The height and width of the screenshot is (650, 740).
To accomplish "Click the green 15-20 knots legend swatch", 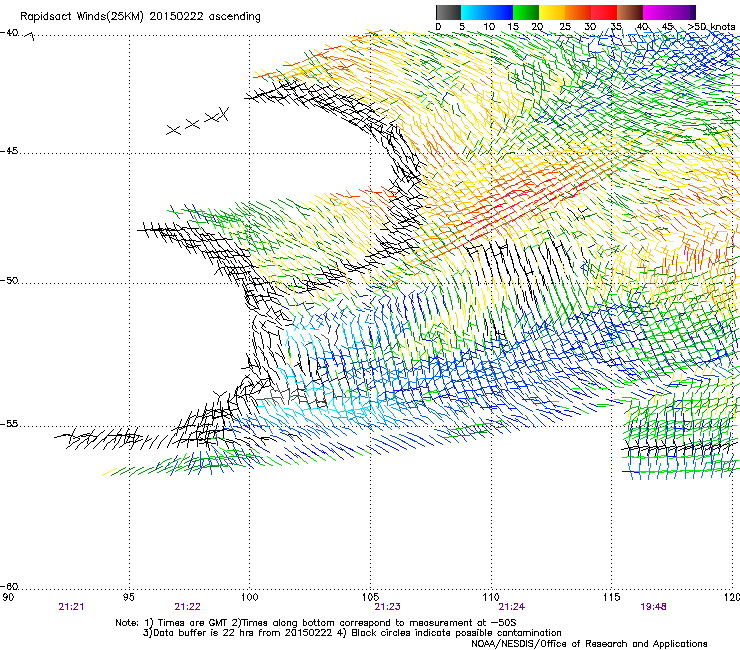I will point(526,12).
